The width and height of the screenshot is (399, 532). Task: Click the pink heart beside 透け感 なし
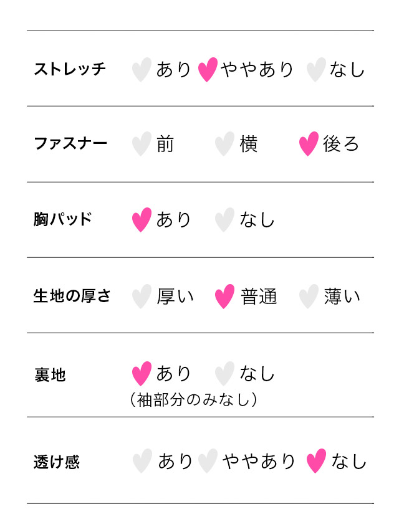[x=316, y=462]
